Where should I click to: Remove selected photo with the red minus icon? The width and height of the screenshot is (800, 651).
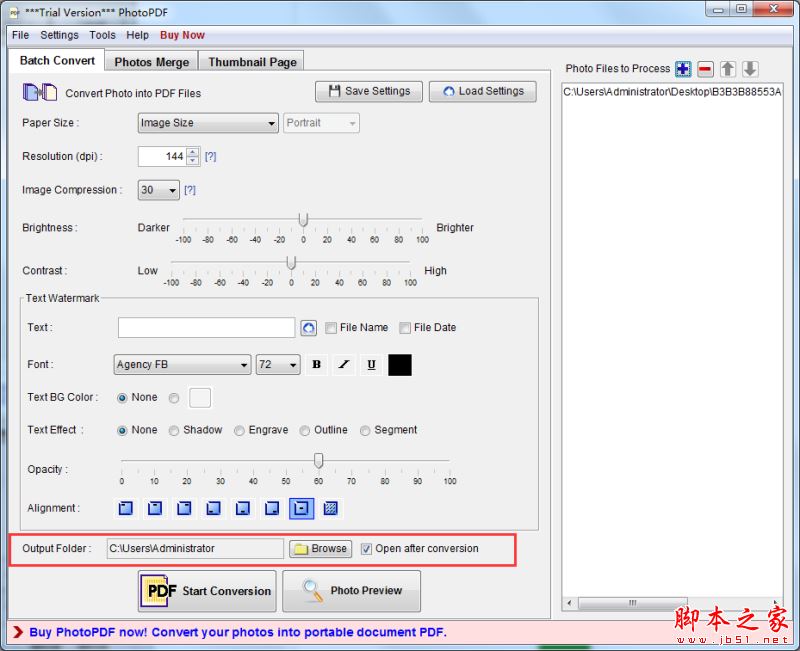click(705, 68)
